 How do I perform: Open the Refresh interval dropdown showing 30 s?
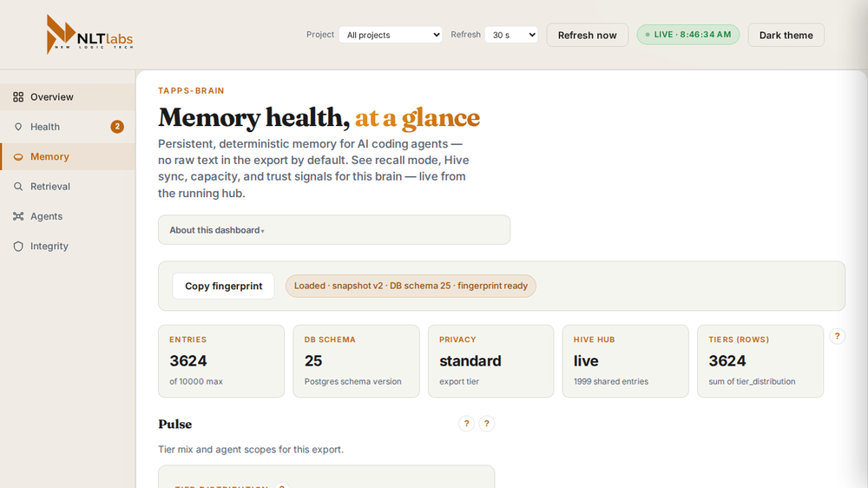coord(511,35)
